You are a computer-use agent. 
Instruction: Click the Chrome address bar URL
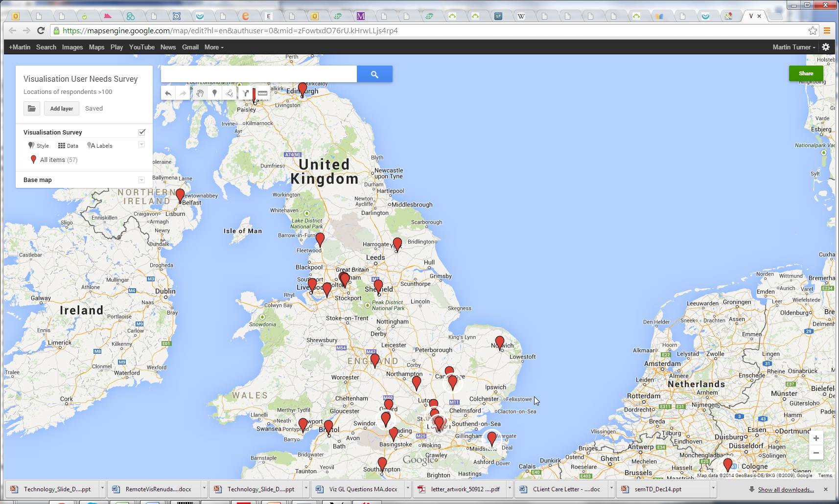[x=230, y=30]
